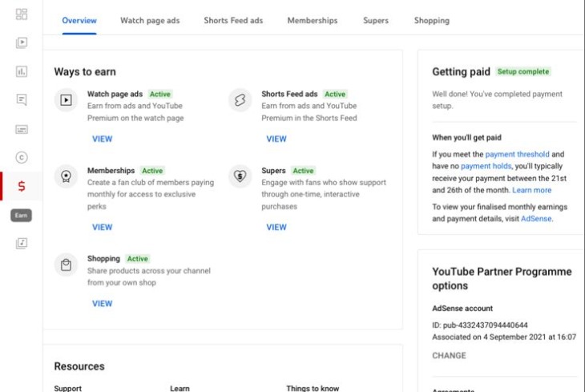Click the Learn label under Resources
This screenshot has width=585, height=392.
point(180,388)
